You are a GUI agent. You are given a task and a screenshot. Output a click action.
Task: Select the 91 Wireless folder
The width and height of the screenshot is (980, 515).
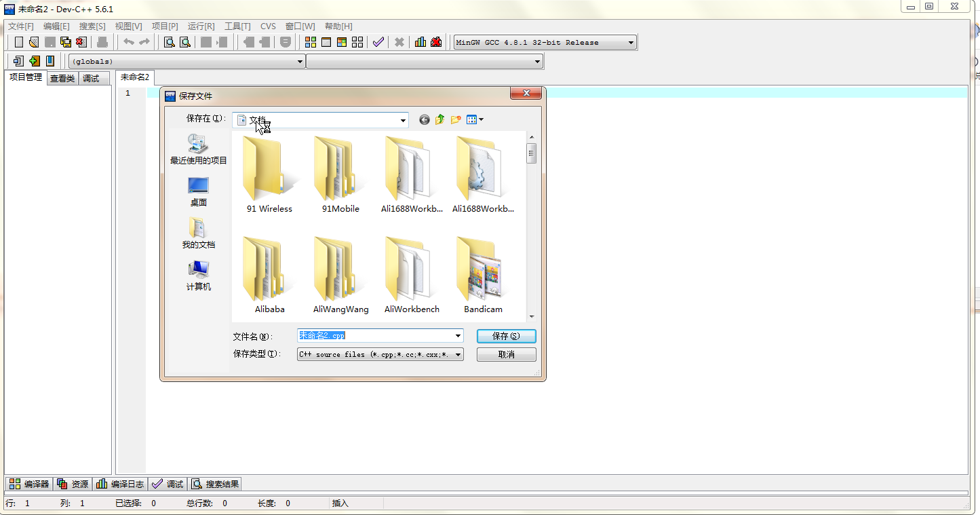(x=269, y=175)
